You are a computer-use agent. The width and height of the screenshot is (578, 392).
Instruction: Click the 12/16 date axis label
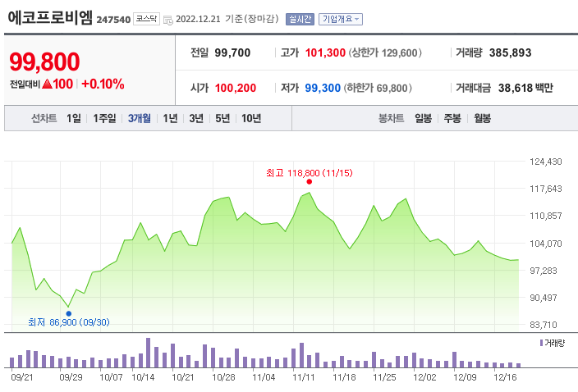tap(505, 377)
